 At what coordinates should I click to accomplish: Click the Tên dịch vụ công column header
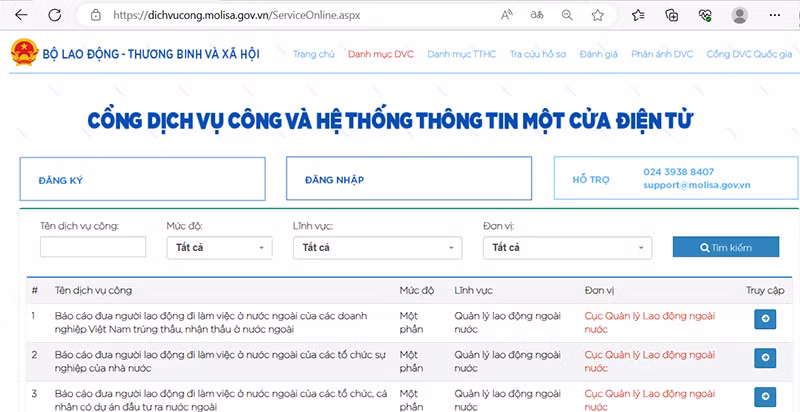93,291
